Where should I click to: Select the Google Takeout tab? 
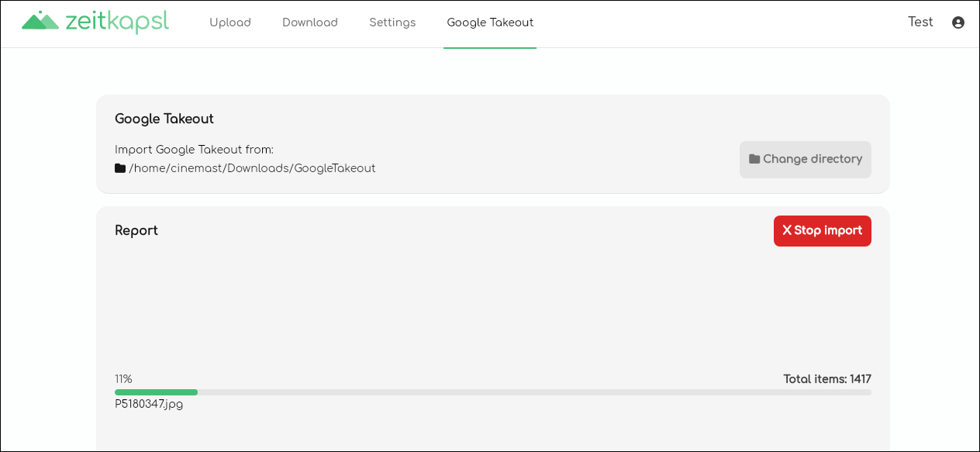pyautogui.click(x=490, y=22)
